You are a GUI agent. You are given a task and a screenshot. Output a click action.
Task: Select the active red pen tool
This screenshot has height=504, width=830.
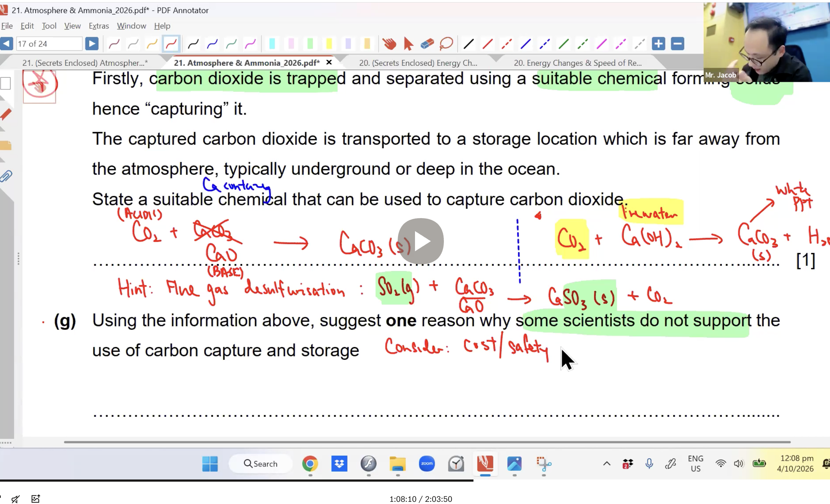click(171, 44)
